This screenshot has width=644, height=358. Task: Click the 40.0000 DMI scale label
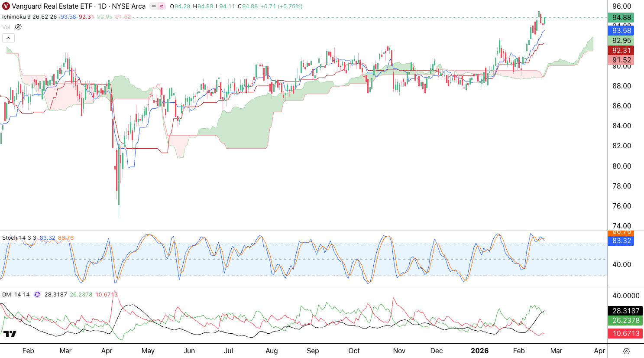click(626, 296)
